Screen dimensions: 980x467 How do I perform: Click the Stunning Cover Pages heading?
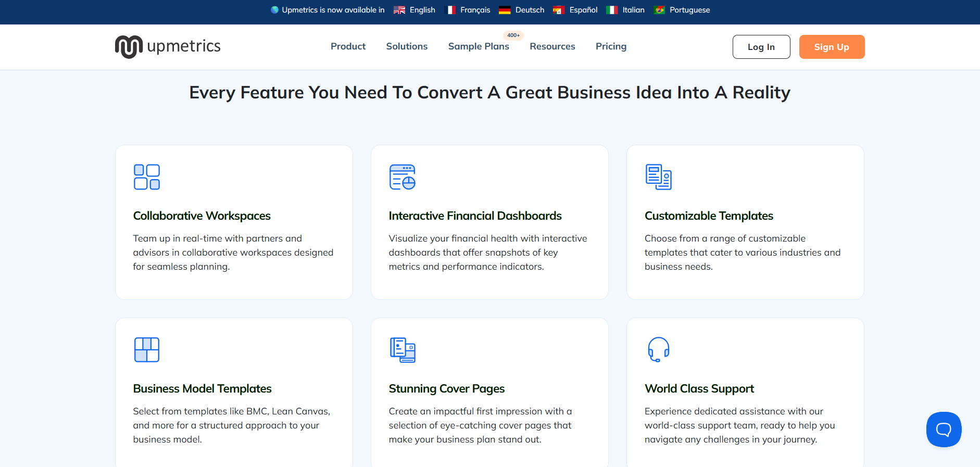[446, 388]
